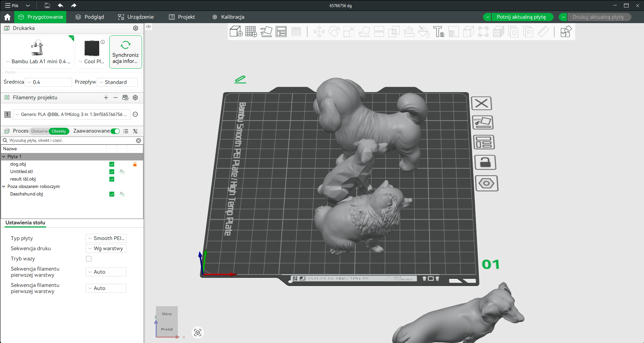Select the ruler Measure tool
The height and width of the screenshot is (343, 644).
coord(543,32)
